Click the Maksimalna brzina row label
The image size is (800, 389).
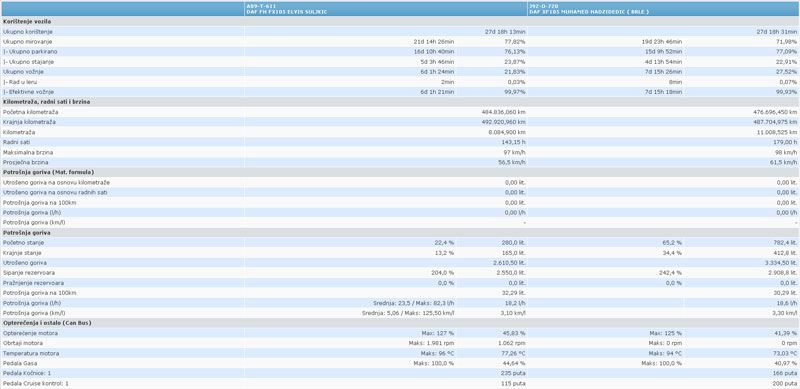28,152
